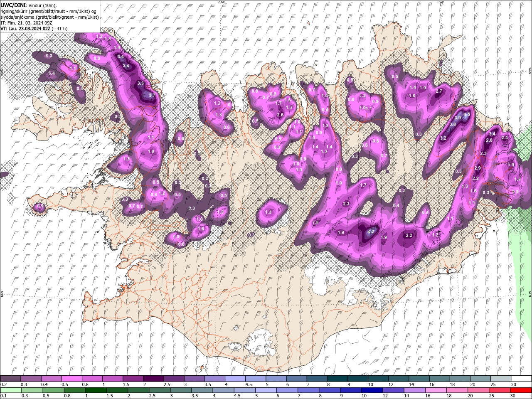The image size is (532, 399).
Task: Click the white 30 mm snow legend swatch
Action: coord(521,379)
